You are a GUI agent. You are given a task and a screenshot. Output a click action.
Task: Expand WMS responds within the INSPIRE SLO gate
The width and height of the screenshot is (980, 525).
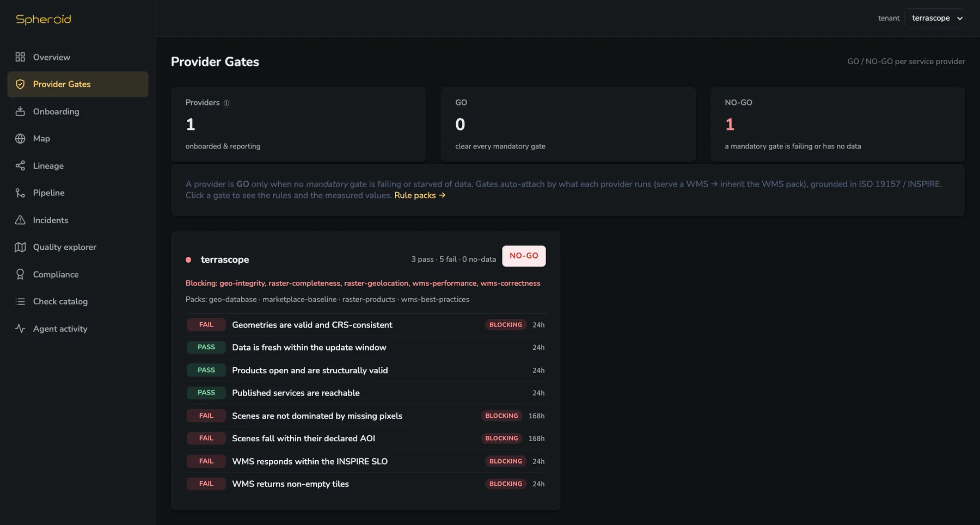pos(366,461)
